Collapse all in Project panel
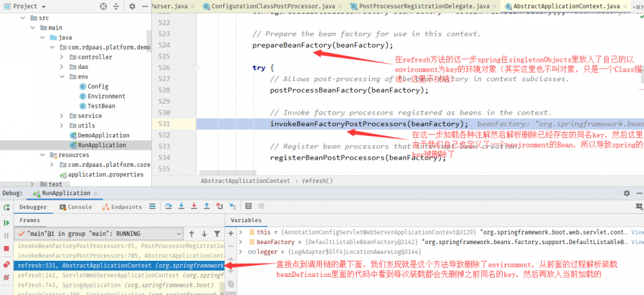The height and width of the screenshot is (295, 644). [117, 6]
